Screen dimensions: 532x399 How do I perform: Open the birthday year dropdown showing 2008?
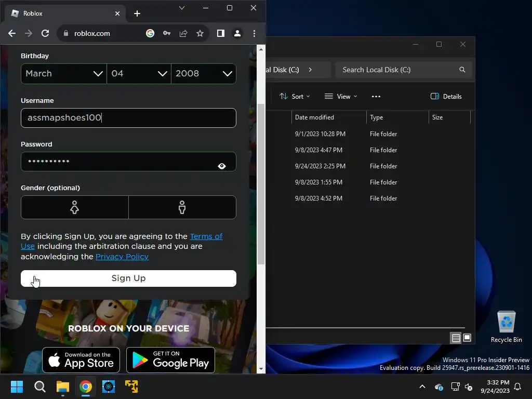[x=204, y=74]
